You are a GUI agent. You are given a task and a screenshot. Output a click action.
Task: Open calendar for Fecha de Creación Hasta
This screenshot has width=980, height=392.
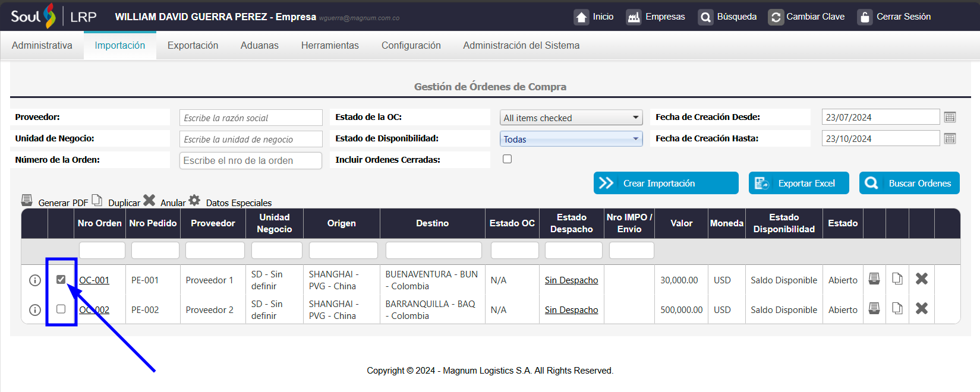tap(950, 138)
